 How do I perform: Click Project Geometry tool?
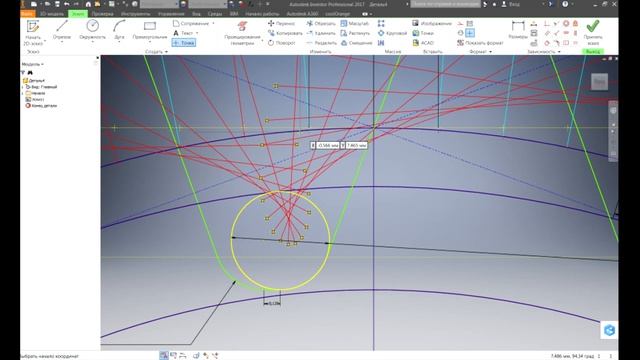click(242, 33)
